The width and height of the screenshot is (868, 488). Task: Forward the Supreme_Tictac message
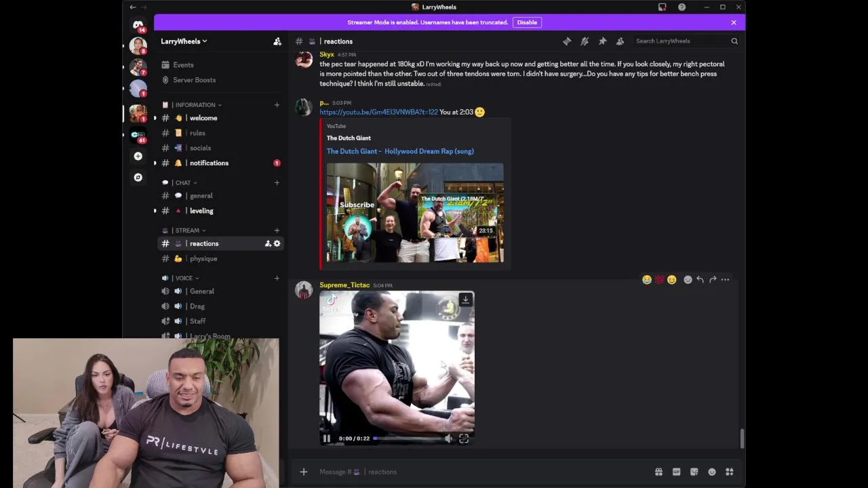713,279
